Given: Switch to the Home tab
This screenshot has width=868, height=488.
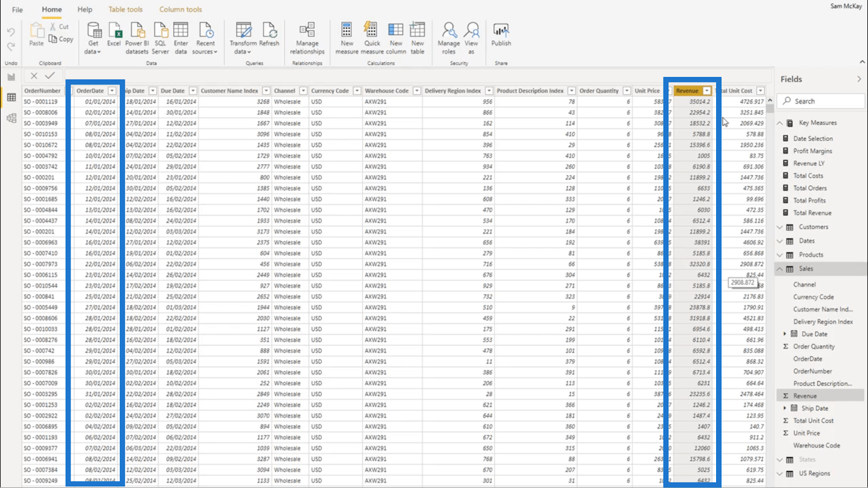Looking at the screenshot, I should pos(52,9).
